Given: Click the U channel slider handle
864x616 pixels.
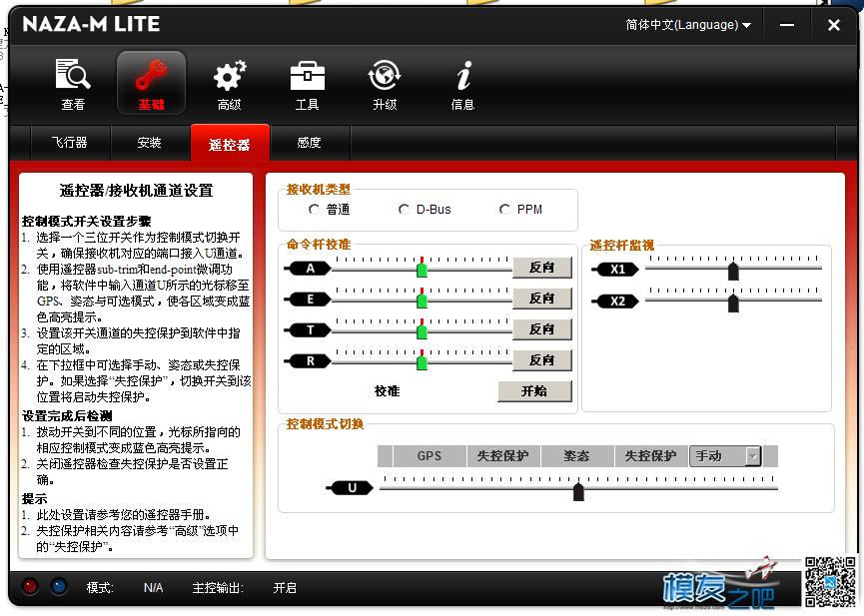Looking at the screenshot, I should (578, 491).
